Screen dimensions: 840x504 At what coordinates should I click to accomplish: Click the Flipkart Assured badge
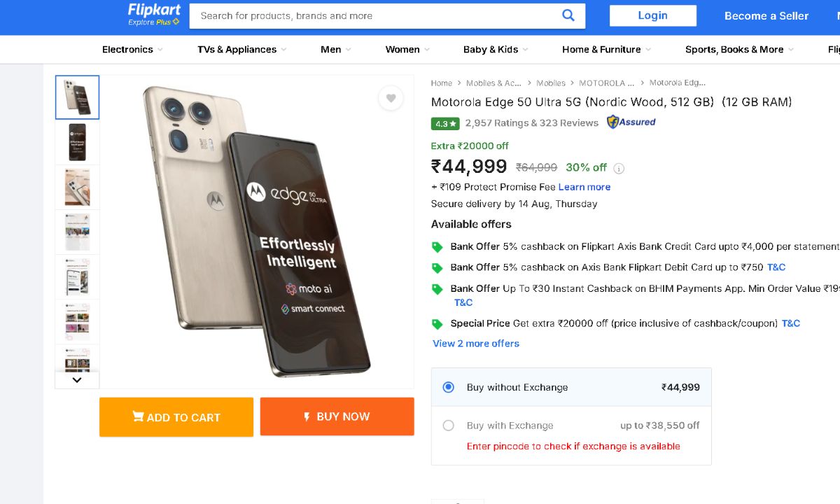coord(631,122)
